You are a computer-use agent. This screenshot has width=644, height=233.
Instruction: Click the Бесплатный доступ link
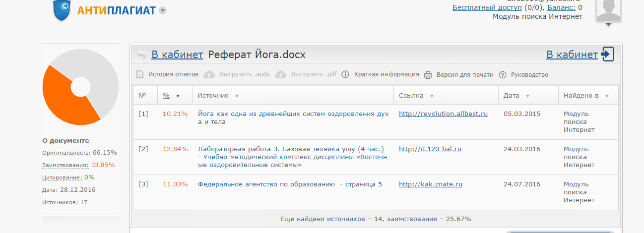487,7
